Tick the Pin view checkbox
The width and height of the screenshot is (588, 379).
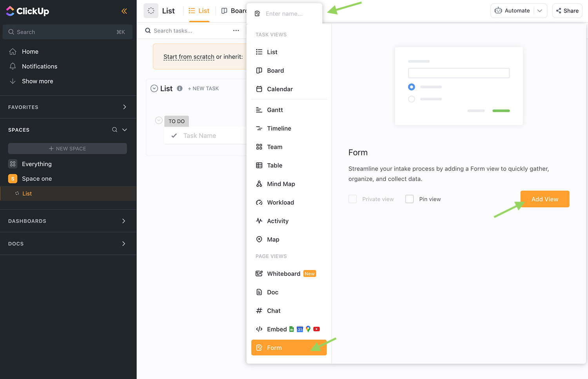click(x=409, y=199)
